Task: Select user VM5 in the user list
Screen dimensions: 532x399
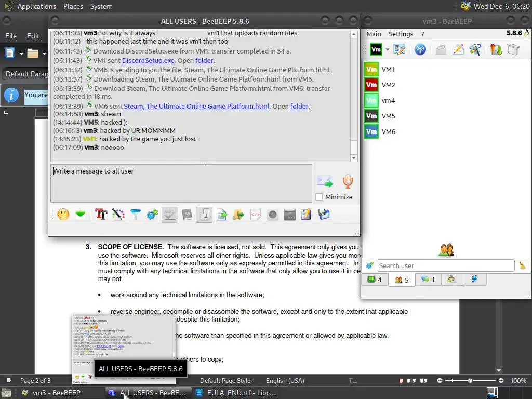Action: click(x=446, y=116)
